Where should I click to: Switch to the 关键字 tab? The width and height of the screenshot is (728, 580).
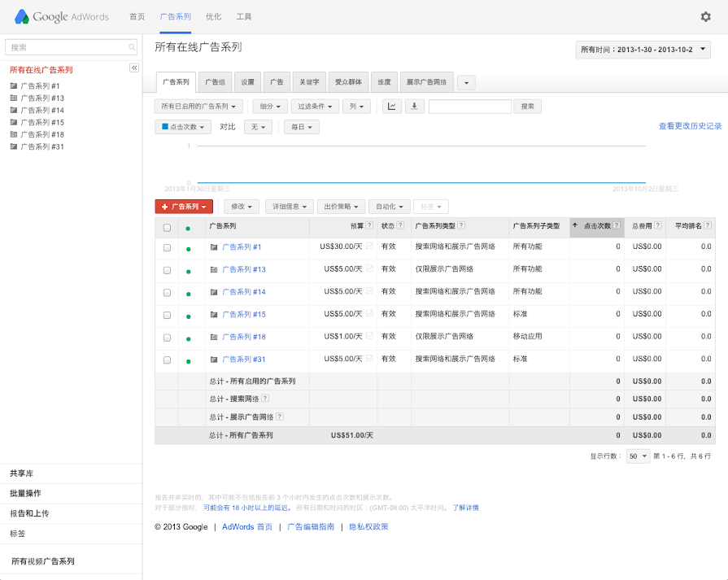click(x=309, y=82)
